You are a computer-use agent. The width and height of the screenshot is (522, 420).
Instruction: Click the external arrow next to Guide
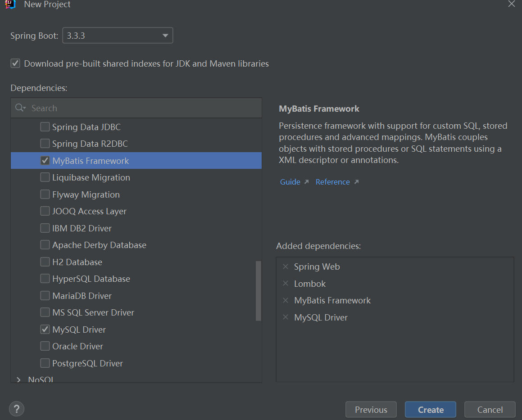coord(307,182)
